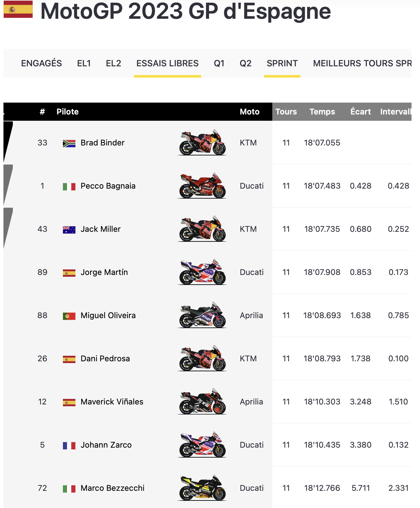Click the Dani Pedrosa rider name
420x508 pixels.
tap(105, 358)
